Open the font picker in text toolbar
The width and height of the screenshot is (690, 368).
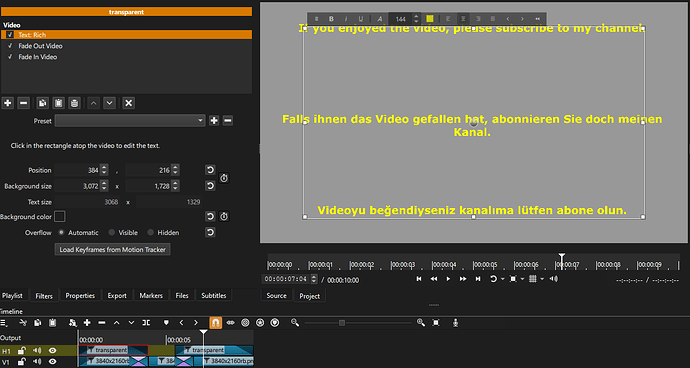[380, 19]
